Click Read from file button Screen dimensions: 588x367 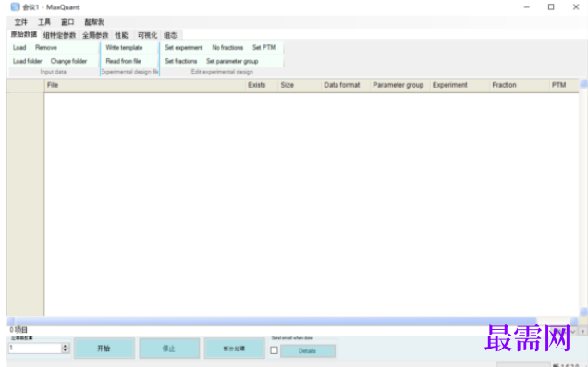point(123,61)
